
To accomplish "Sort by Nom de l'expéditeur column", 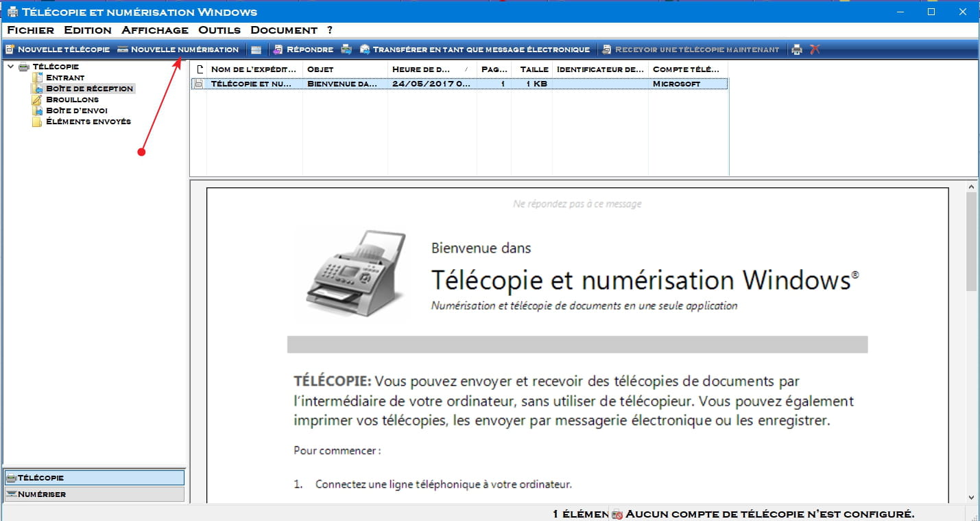I will coord(254,69).
